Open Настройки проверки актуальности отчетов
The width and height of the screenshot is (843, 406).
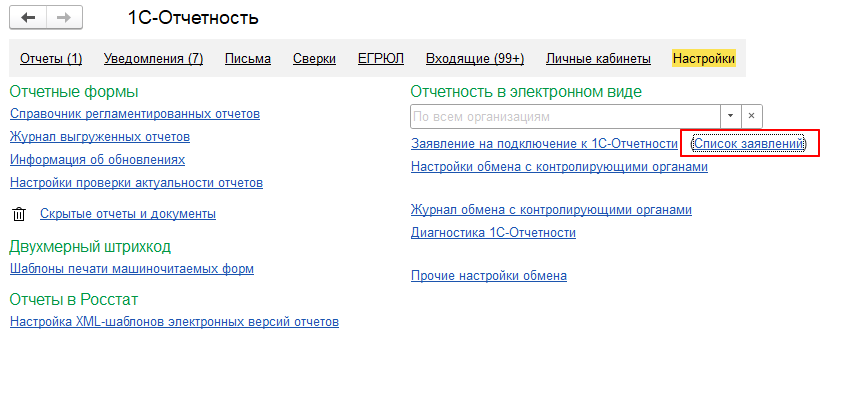click(x=137, y=183)
